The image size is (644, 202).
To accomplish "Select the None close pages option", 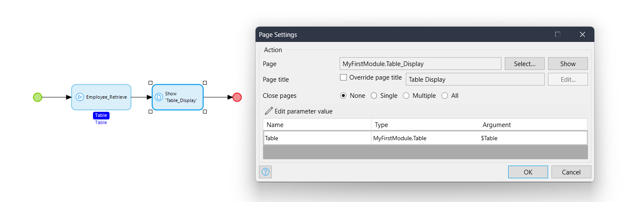I will pos(343,96).
